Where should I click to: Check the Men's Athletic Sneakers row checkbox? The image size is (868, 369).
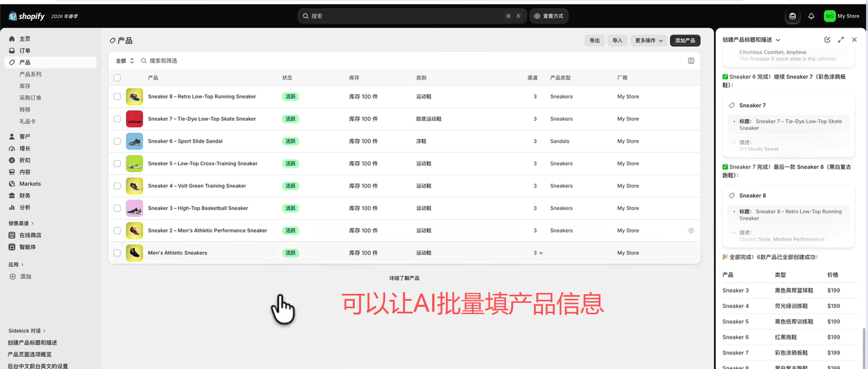click(x=117, y=253)
